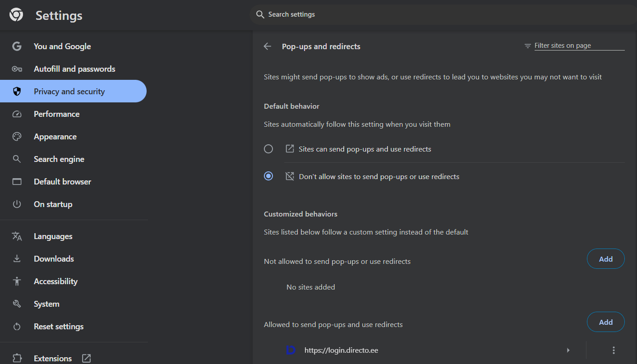Click the Appearance palette icon

pos(17,137)
